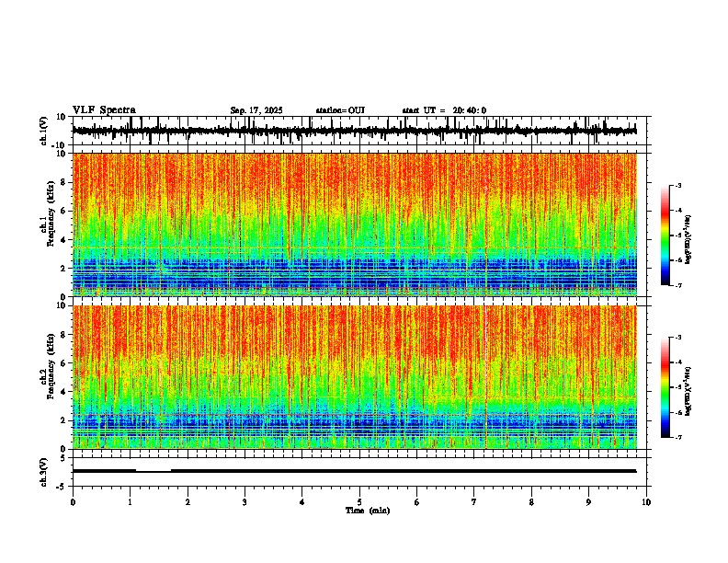Click inside the ch.2 spectrogram plot
728x563 pixels.
(355, 377)
